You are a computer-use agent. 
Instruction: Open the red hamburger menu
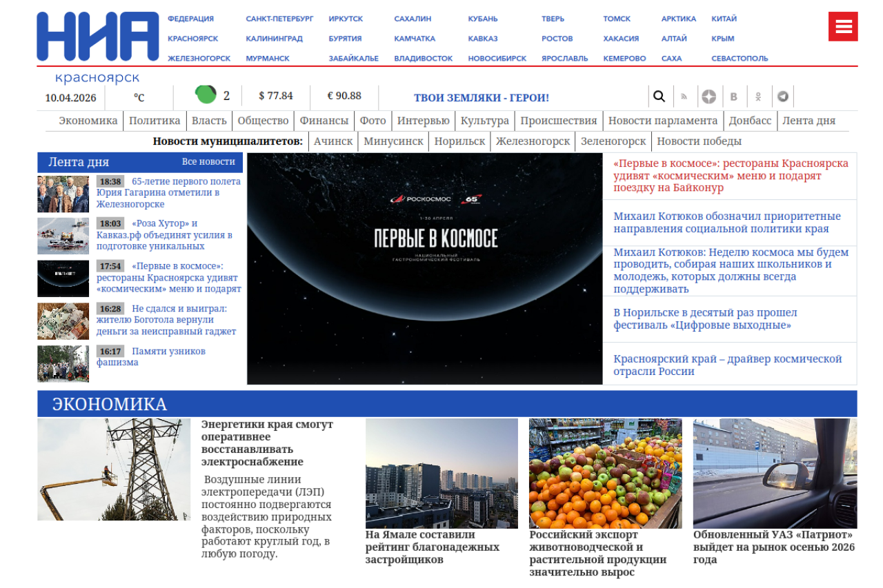843,27
